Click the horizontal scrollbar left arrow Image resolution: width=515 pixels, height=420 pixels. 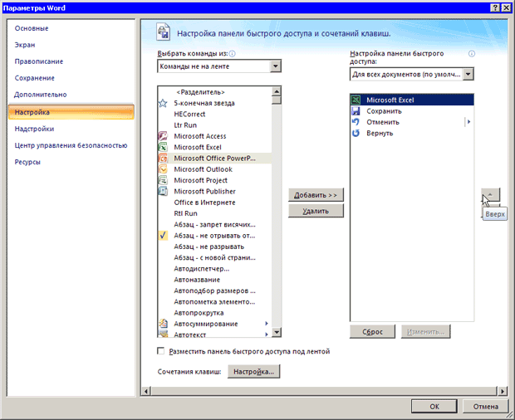[146, 391]
